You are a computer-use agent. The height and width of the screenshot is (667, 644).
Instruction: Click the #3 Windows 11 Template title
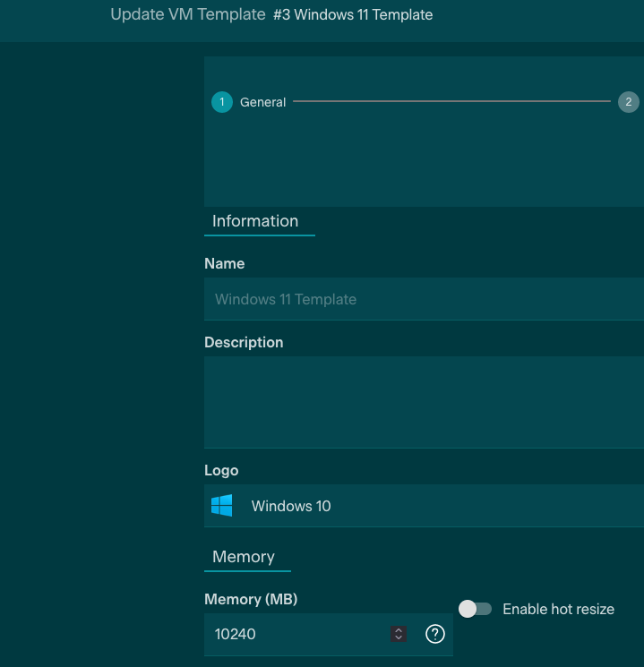click(x=353, y=15)
